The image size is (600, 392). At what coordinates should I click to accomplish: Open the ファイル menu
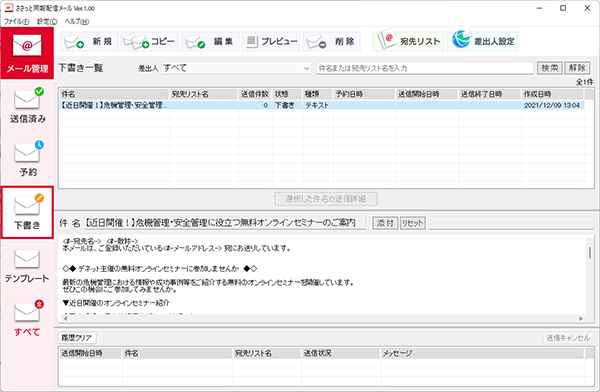16,21
